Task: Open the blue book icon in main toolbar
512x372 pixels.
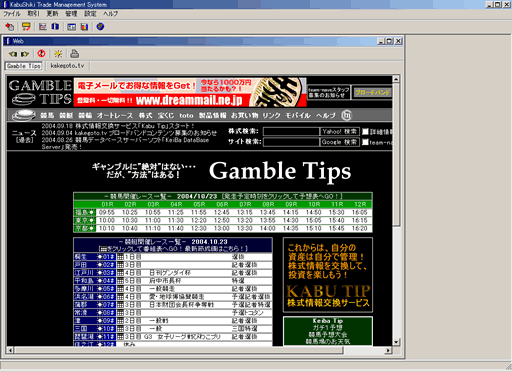Action: tap(55, 26)
